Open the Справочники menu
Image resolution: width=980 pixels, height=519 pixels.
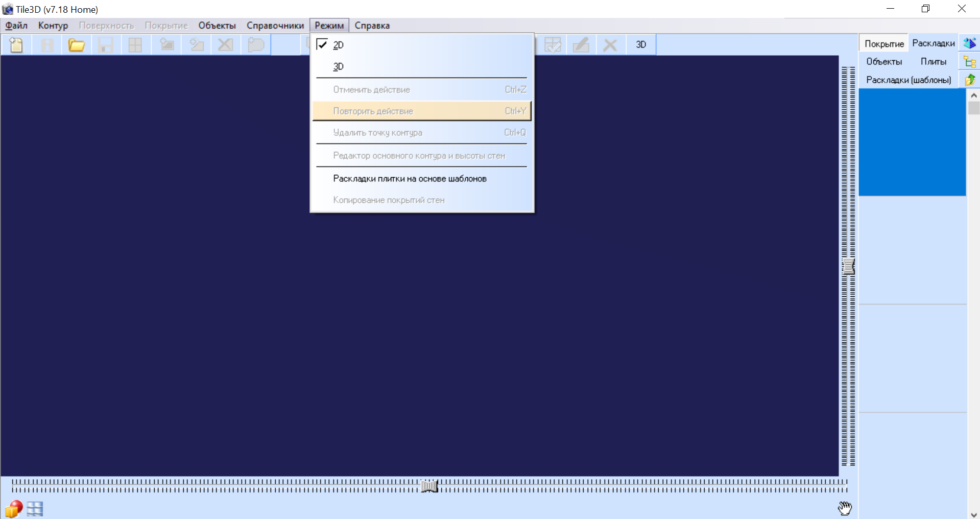pyautogui.click(x=275, y=26)
